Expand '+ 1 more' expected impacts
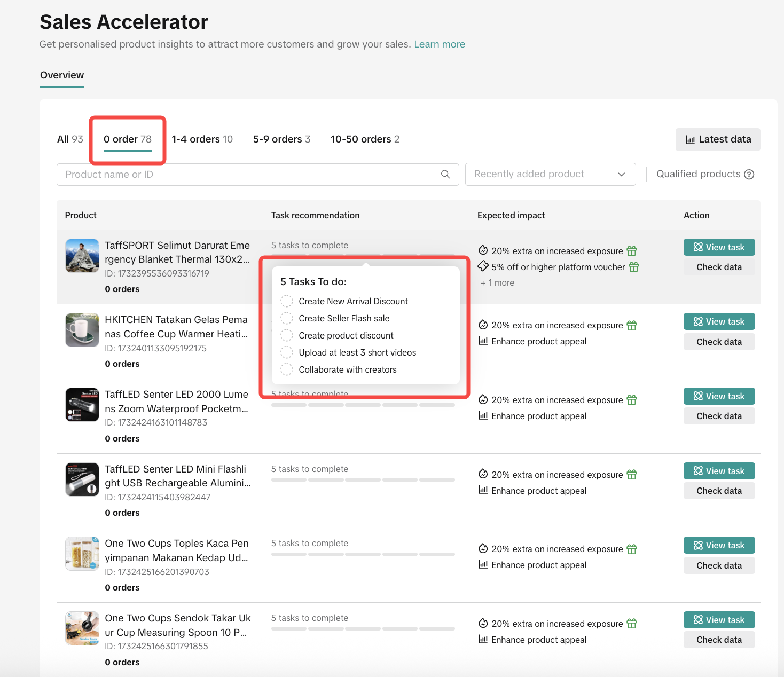The image size is (784, 677). (497, 283)
